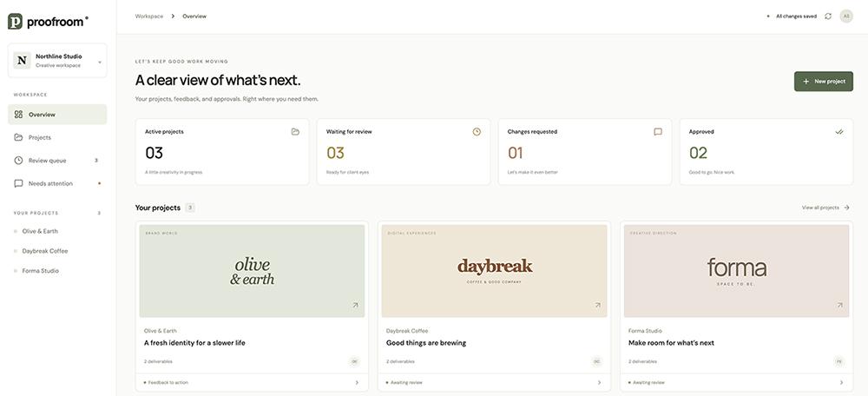Click the arrow icon on forma thumbnail
Screen dimensions: 868x396
pyautogui.click(x=839, y=305)
